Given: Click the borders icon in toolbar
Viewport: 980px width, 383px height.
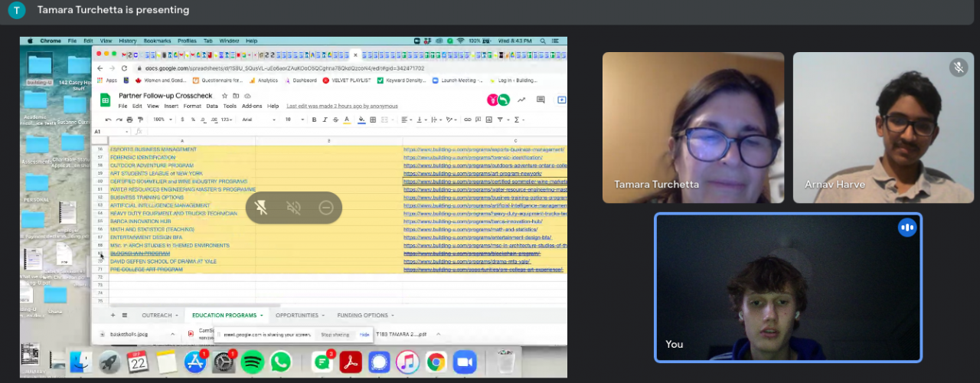Looking at the screenshot, I should [x=373, y=119].
